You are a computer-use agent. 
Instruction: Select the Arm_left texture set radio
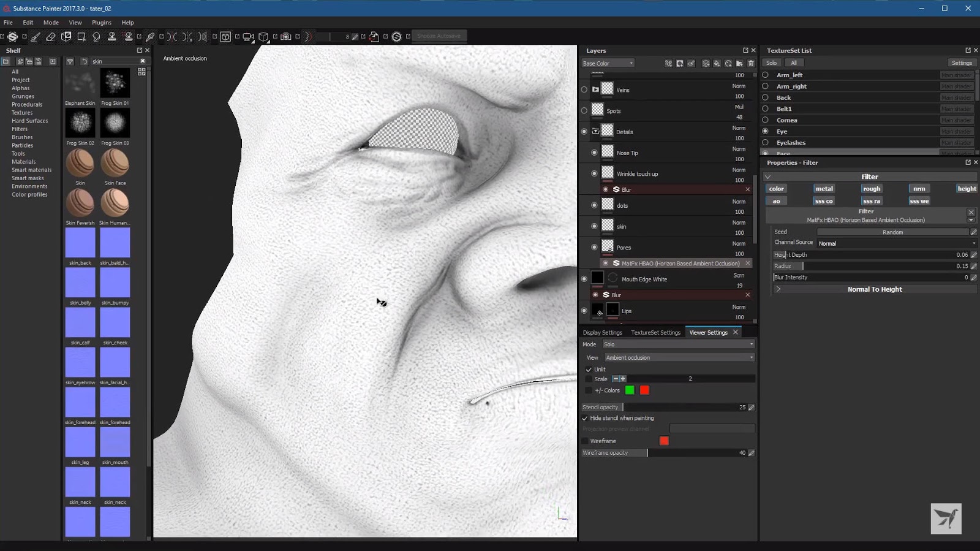point(765,75)
